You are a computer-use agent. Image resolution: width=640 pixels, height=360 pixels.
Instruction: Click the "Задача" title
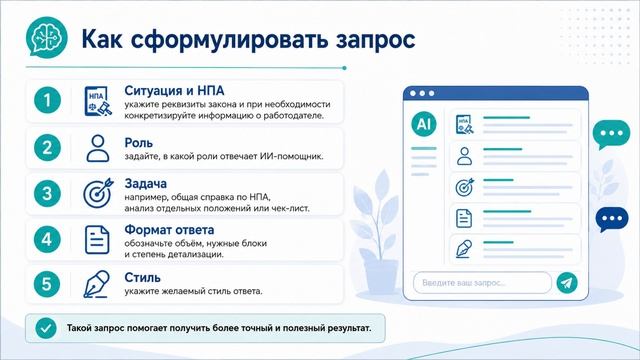pyautogui.click(x=145, y=184)
